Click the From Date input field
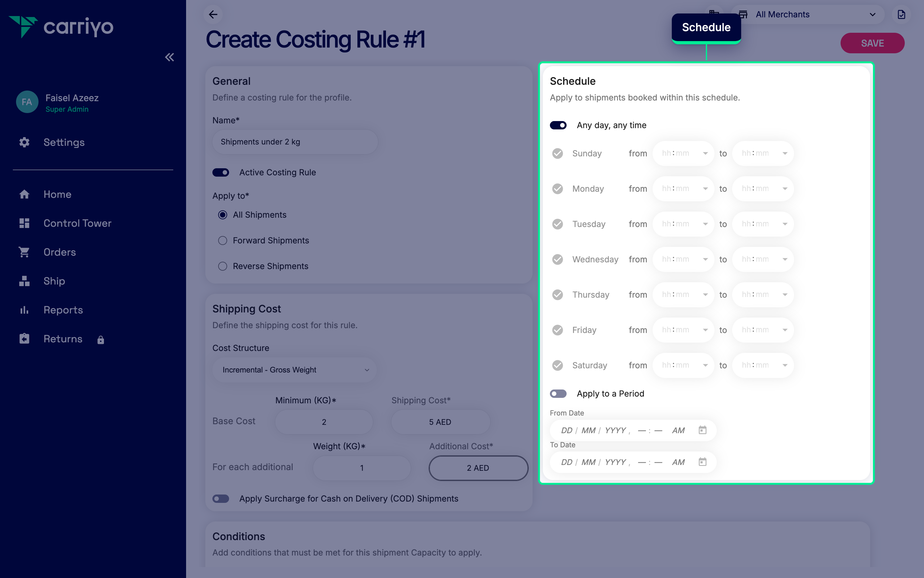Image resolution: width=924 pixels, height=578 pixels. point(633,430)
